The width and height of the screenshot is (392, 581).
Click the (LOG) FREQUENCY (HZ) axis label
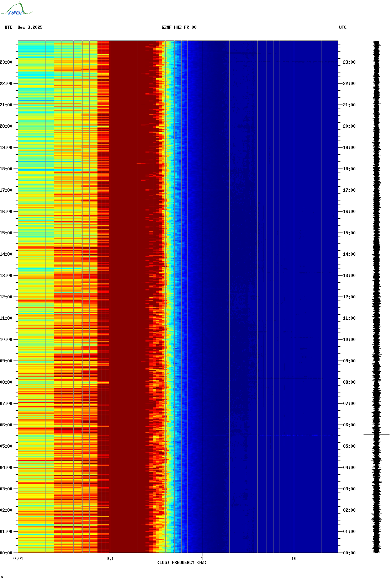point(182,563)
